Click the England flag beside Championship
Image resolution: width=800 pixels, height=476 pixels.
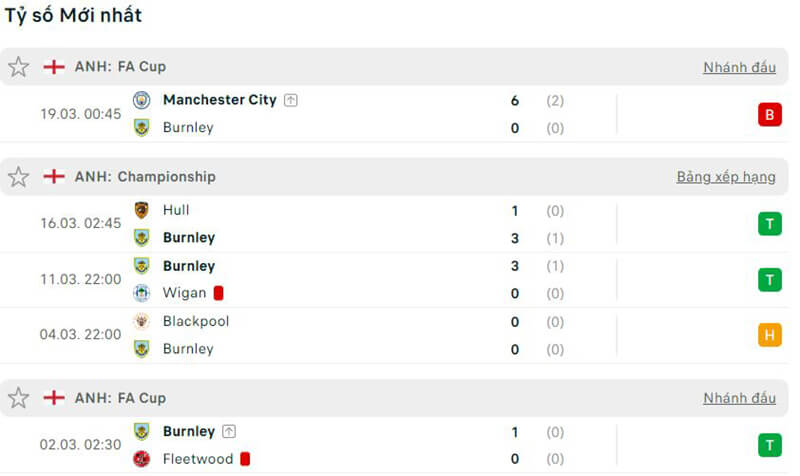click(54, 177)
